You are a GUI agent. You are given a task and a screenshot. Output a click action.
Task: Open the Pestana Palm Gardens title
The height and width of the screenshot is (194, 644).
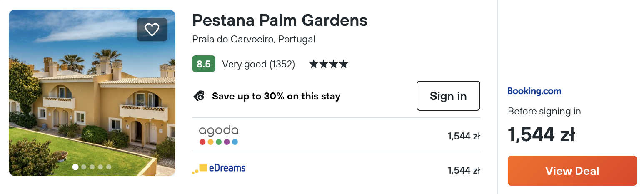[280, 20]
